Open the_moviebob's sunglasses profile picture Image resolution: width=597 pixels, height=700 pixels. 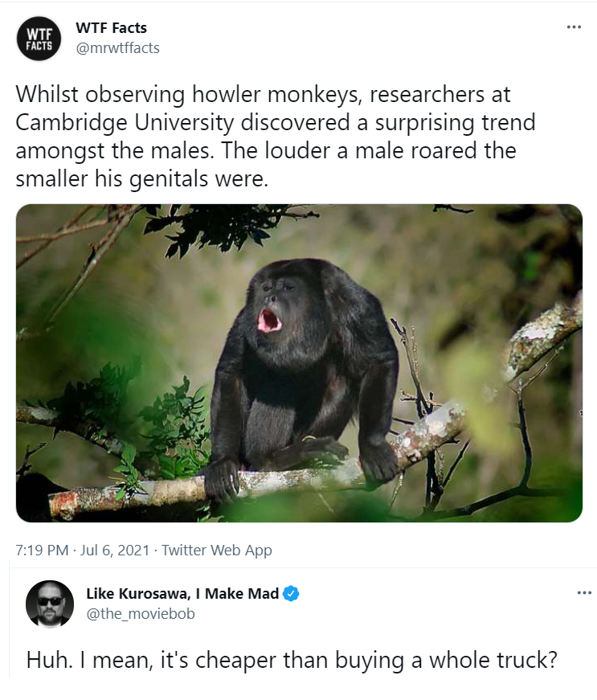click(x=50, y=604)
